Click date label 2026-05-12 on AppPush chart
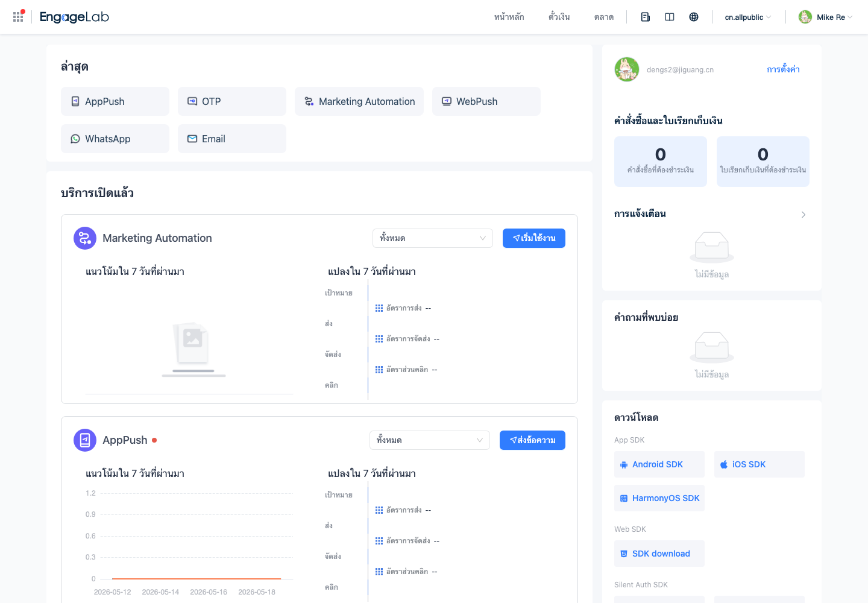The height and width of the screenshot is (603, 868). click(x=113, y=592)
